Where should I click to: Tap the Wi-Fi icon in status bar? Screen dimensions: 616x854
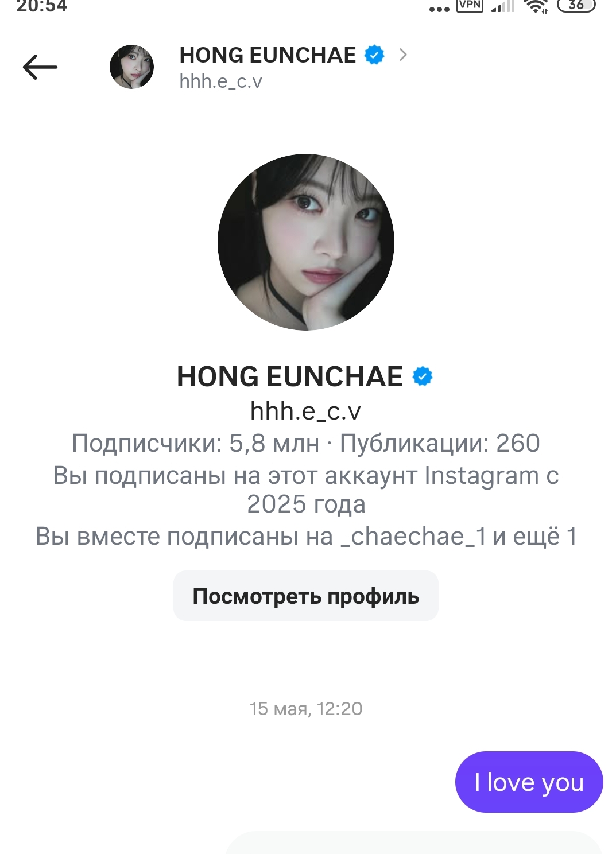[536, 6]
